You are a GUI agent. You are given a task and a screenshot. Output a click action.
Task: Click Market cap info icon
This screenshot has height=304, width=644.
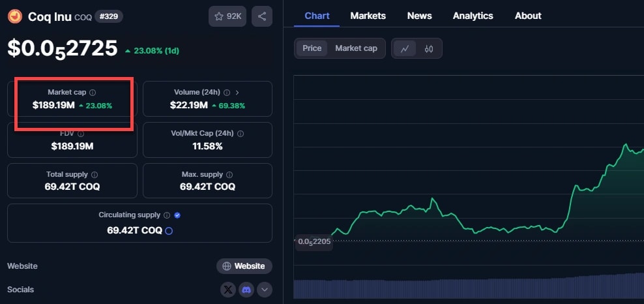click(x=93, y=93)
